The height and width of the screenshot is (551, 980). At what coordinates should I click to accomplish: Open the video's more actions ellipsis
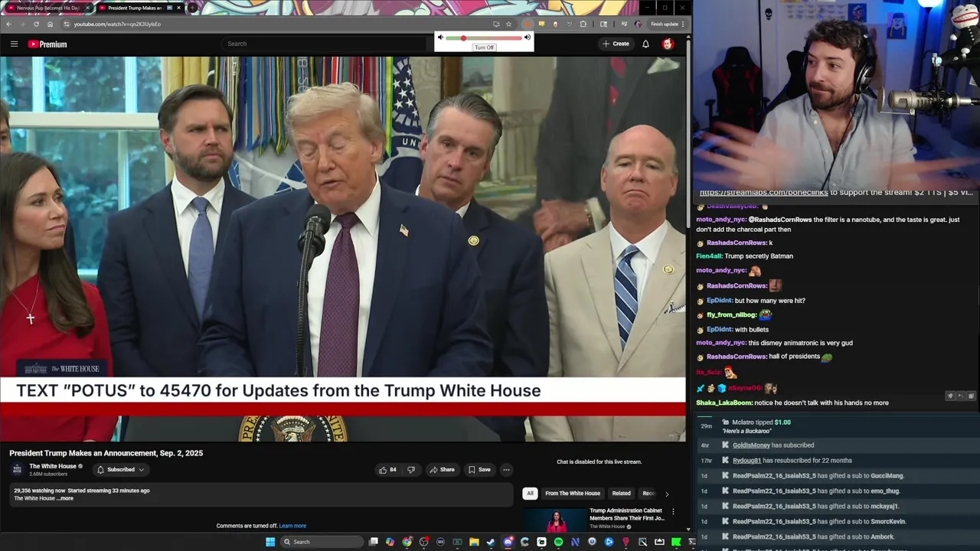(x=506, y=470)
